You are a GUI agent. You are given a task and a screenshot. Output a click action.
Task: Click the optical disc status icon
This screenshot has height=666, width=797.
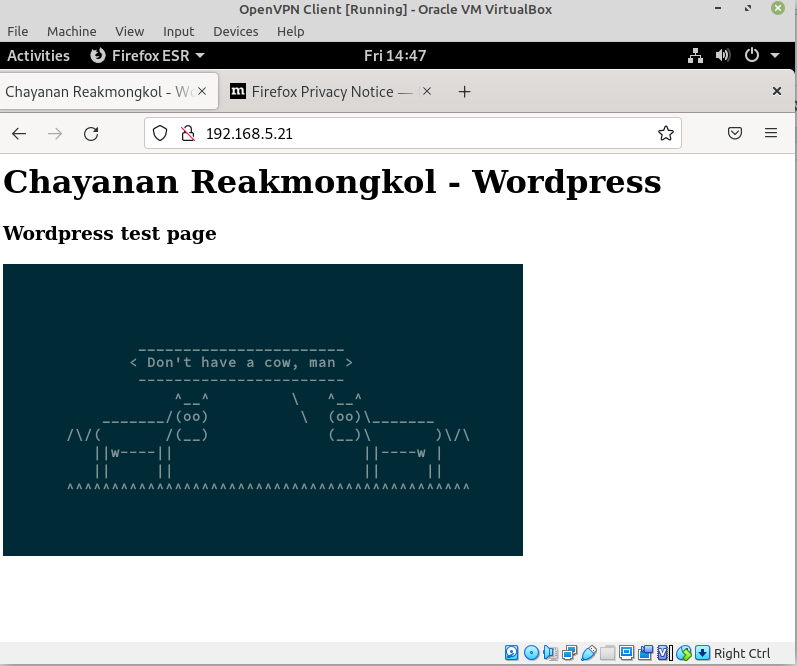(x=531, y=652)
